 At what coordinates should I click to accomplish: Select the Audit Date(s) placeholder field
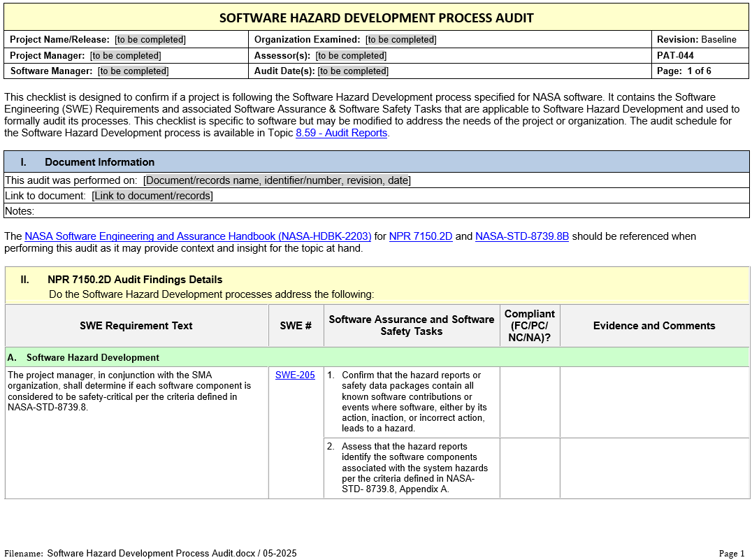click(x=353, y=71)
